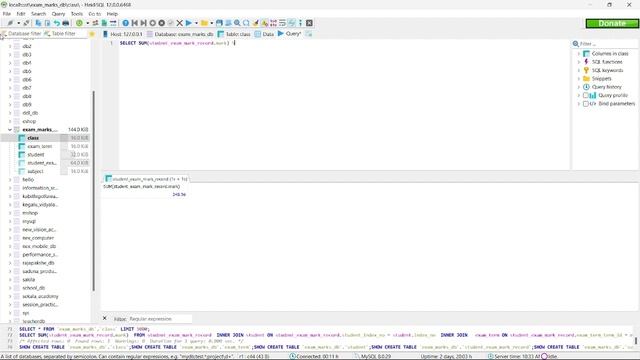Switch to the Host 127.0.0.1 tab

123,34
